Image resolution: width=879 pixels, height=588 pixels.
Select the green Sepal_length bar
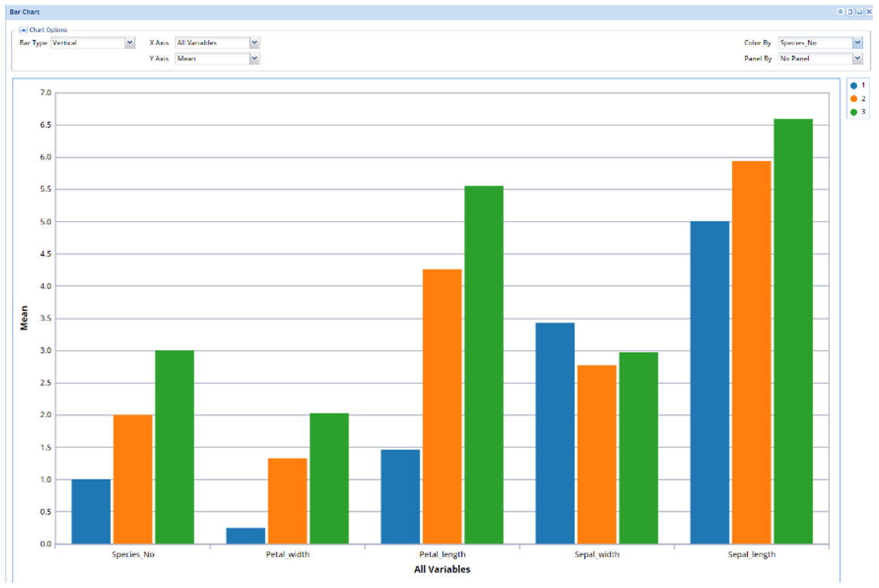pos(793,331)
